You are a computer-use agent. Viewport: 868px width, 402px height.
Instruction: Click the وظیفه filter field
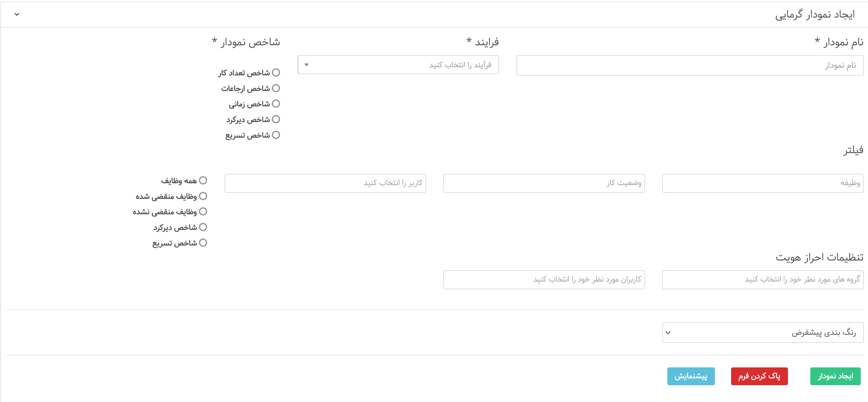coord(762,183)
